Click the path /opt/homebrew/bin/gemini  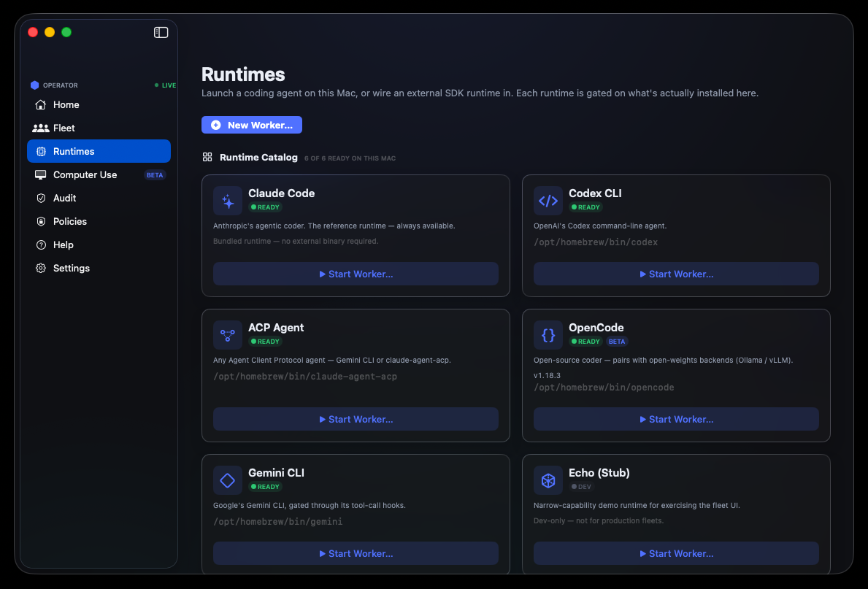[278, 521]
